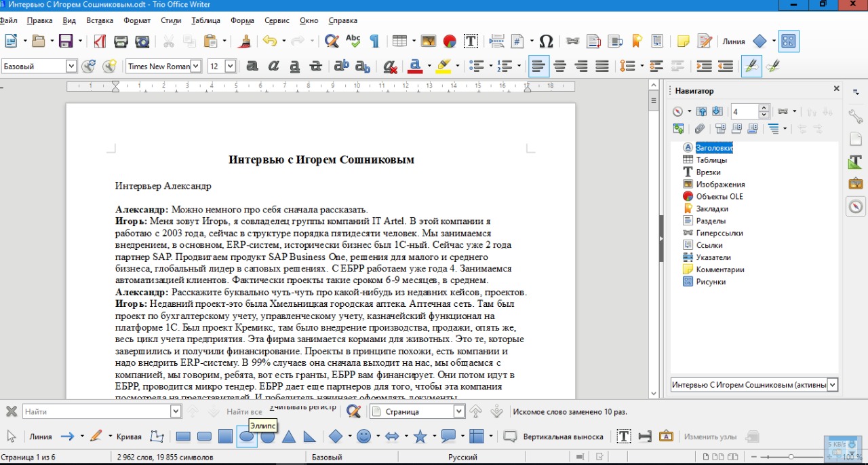
Task: Open the font size dropdown
Action: pyautogui.click(x=230, y=66)
